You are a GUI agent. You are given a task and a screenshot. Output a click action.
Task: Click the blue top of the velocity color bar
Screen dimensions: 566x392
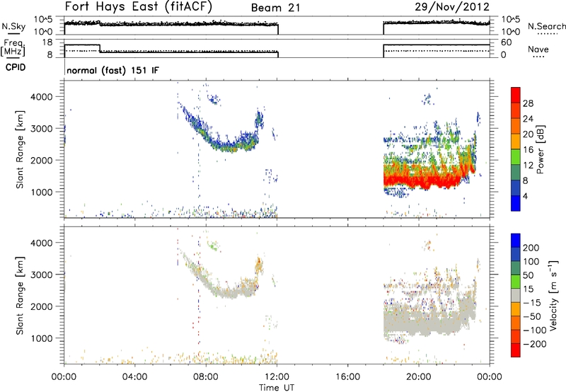point(516,240)
